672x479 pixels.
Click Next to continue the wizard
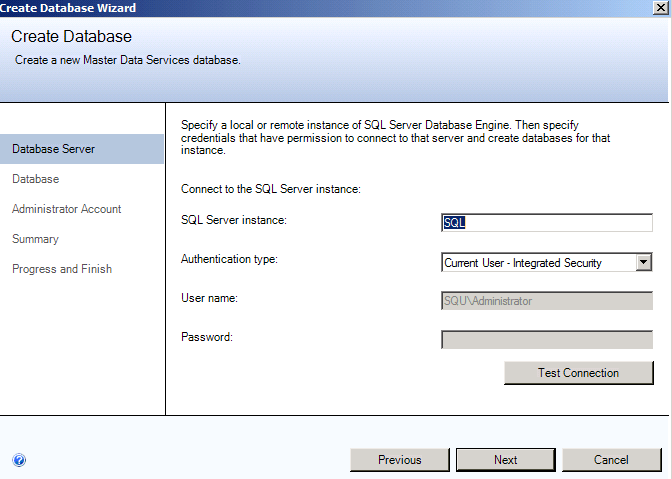[505, 460]
